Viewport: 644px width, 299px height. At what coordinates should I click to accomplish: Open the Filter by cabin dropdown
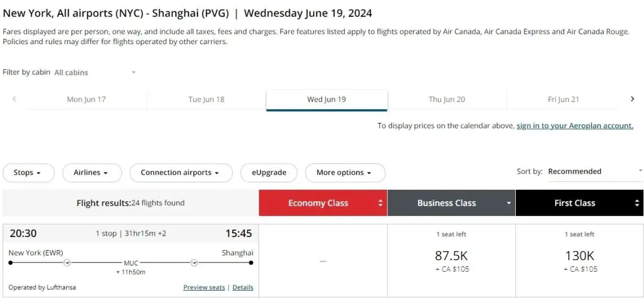click(x=95, y=72)
